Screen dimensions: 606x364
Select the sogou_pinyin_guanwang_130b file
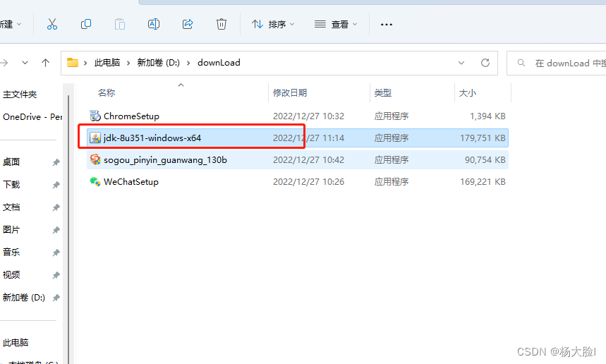(298, 160)
